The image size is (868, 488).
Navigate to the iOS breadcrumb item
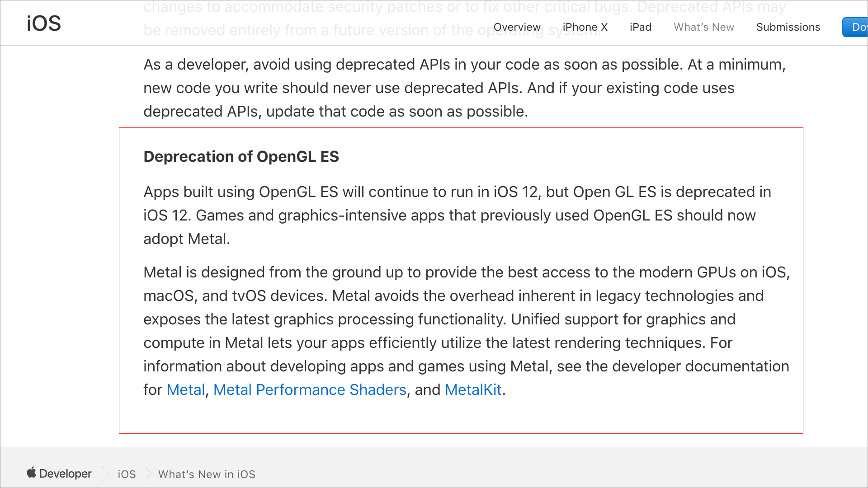pyautogui.click(x=127, y=474)
